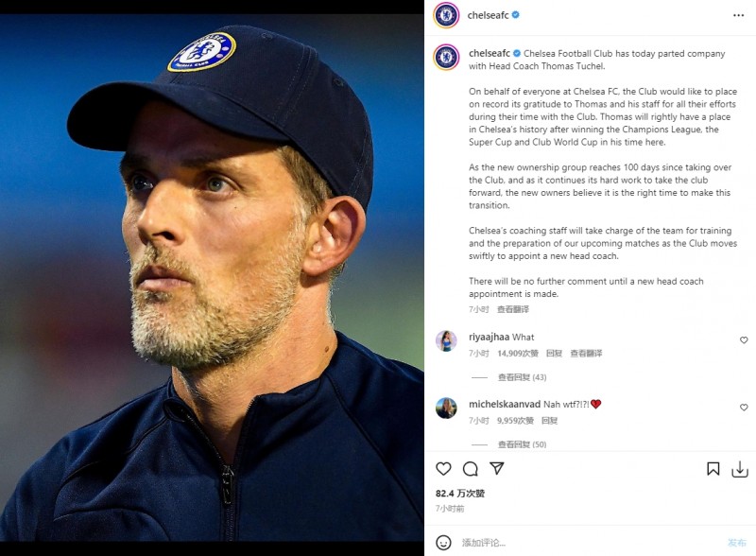Share post via paper plane icon
The image size is (756, 556).
[497, 468]
